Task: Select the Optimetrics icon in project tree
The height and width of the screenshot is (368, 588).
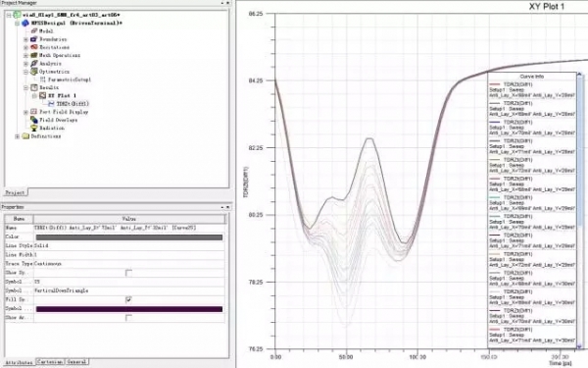Action: pyautogui.click(x=34, y=72)
